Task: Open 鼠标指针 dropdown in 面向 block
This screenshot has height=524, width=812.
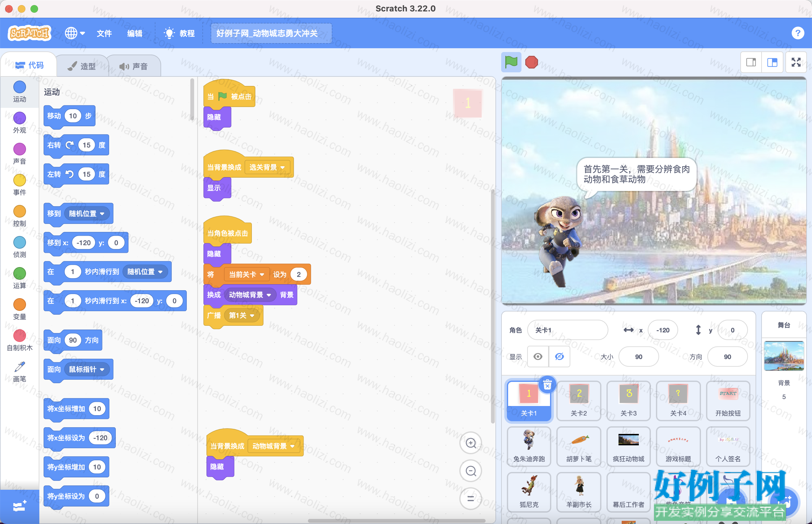Action: click(86, 369)
